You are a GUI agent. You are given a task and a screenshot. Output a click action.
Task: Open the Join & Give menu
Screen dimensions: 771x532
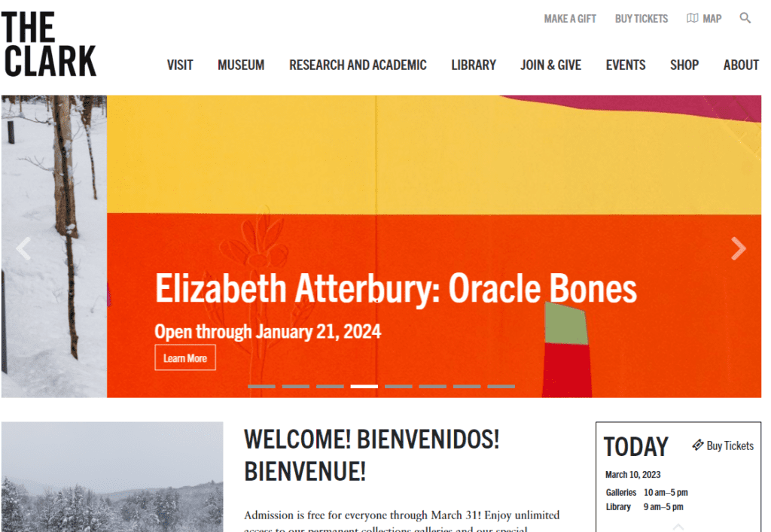click(550, 65)
